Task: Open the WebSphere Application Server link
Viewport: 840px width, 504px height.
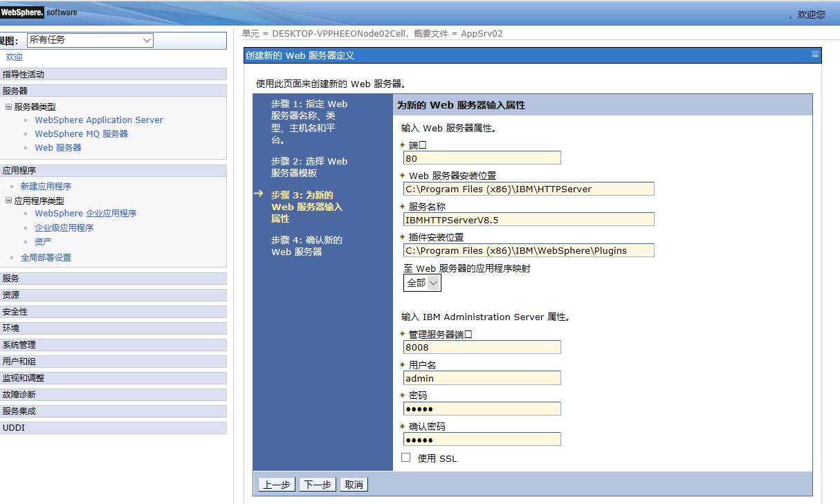Action: [98, 120]
